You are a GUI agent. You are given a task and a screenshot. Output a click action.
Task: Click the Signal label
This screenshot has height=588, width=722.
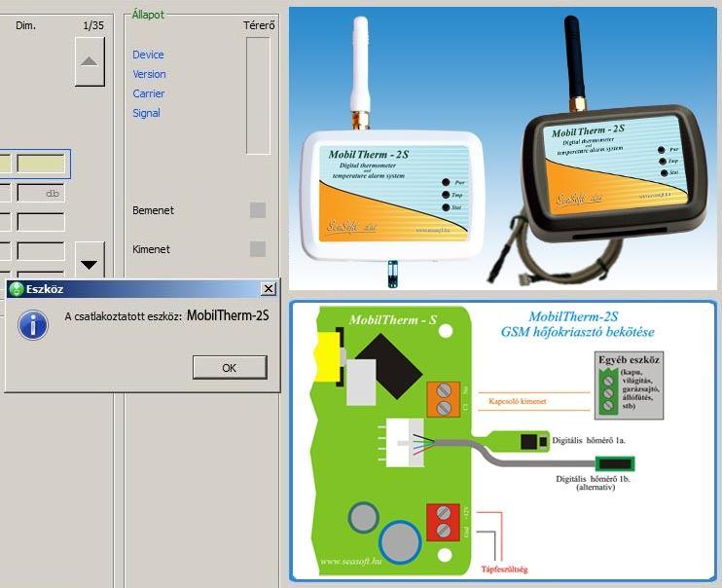[x=146, y=113]
